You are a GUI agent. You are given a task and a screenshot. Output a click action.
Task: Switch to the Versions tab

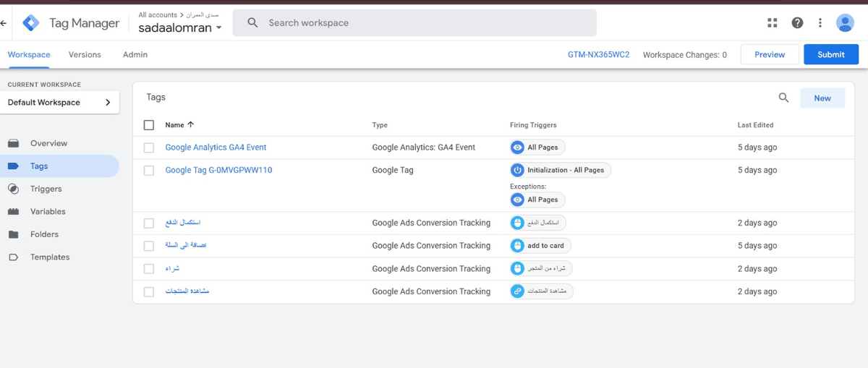click(x=85, y=55)
